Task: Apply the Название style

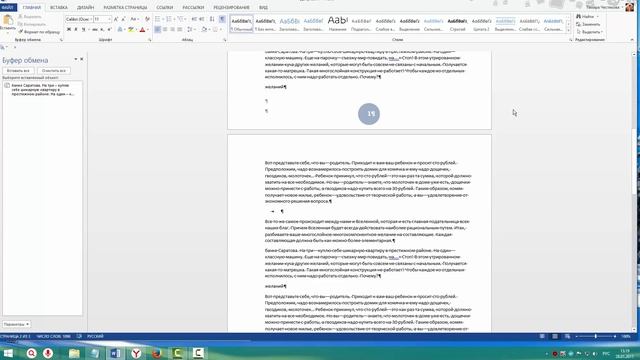Action: (x=338, y=24)
